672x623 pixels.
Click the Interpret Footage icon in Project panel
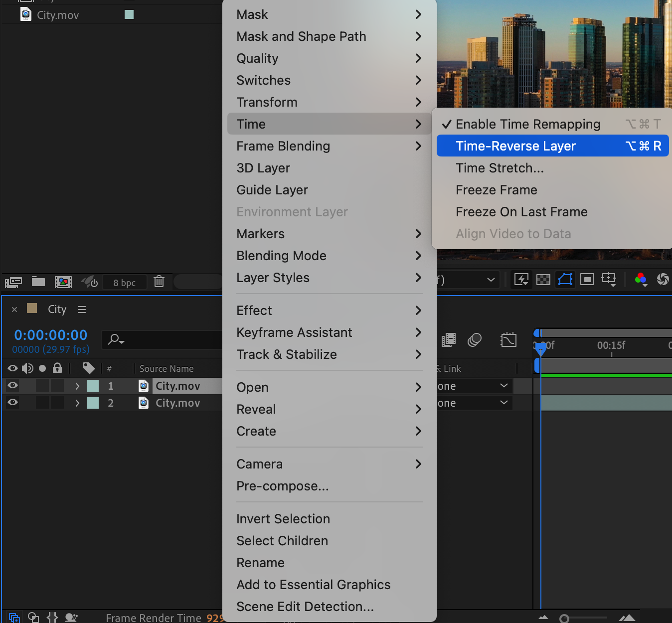[x=13, y=282]
